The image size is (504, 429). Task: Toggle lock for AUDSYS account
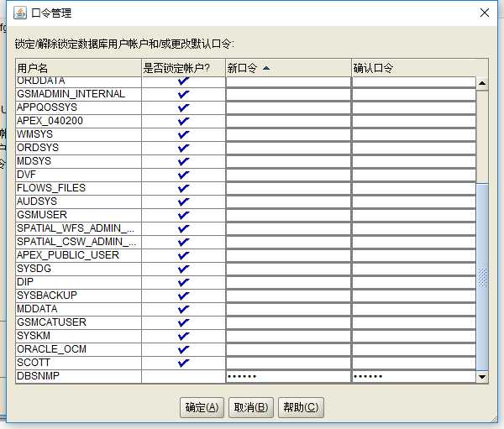(183, 201)
